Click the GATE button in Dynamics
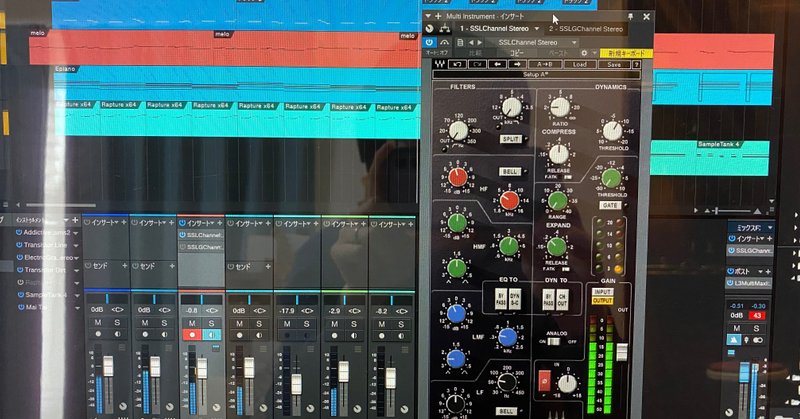This screenshot has width=800, height=419. [x=611, y=205]
